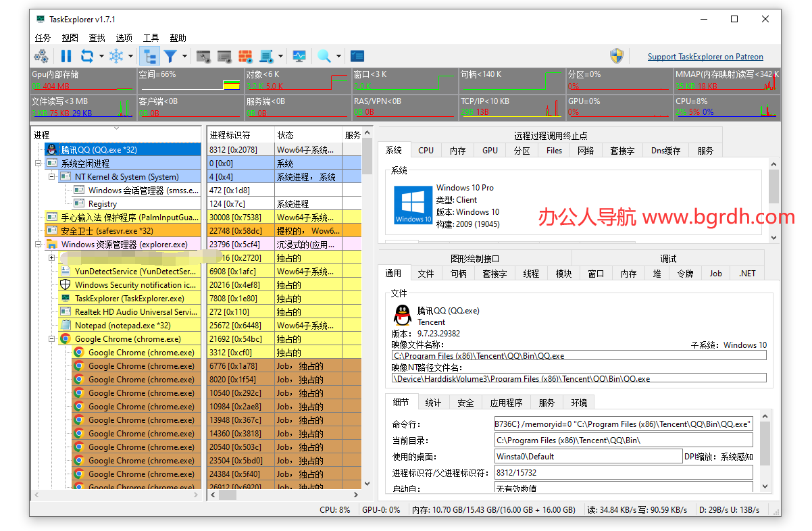Viewport: 812px width, 531px height.
Task: Click the QQ penguin icon in process list
Action: (52, 149)
